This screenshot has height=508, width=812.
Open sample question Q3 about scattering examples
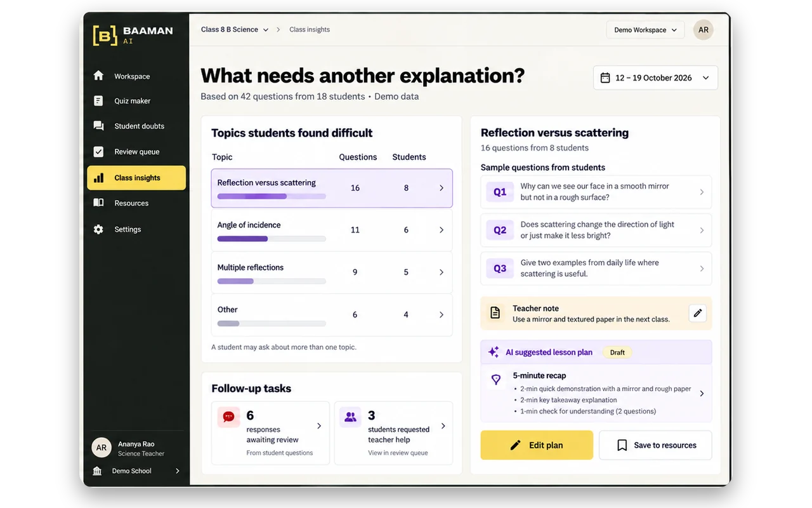tap(596, 269)
